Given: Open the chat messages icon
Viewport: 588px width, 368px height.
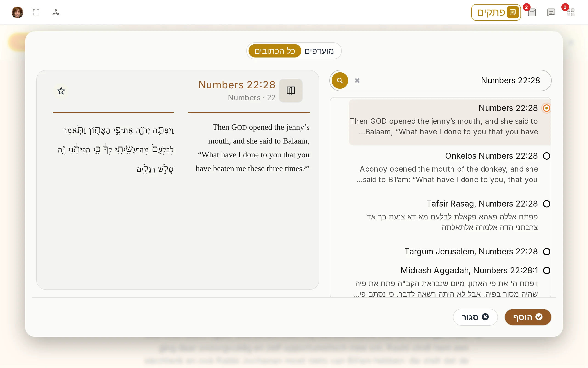Looking at the screenshot, I should click(x=551, y=12).
